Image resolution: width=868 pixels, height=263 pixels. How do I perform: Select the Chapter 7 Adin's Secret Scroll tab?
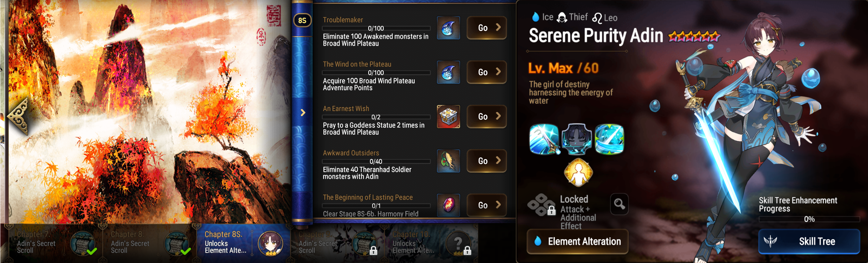[x=55, y=243]
